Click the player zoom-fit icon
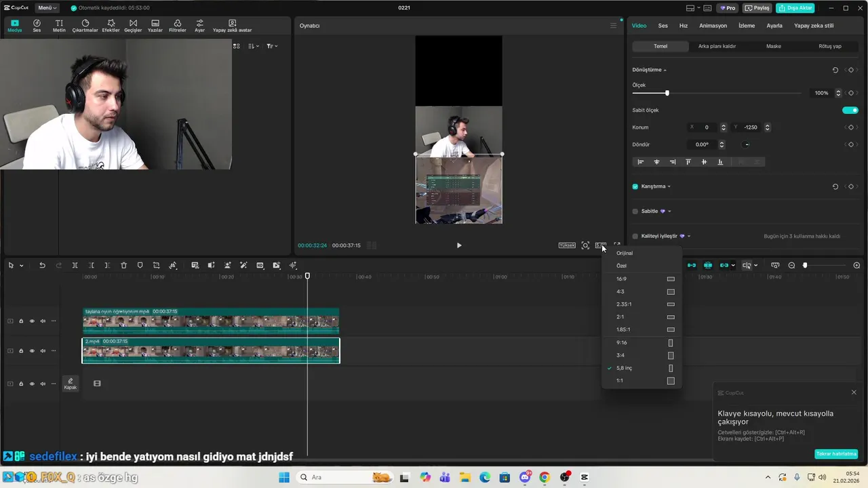Image resolution: width=868 pixels, height=488 pixels. [585, 245]
